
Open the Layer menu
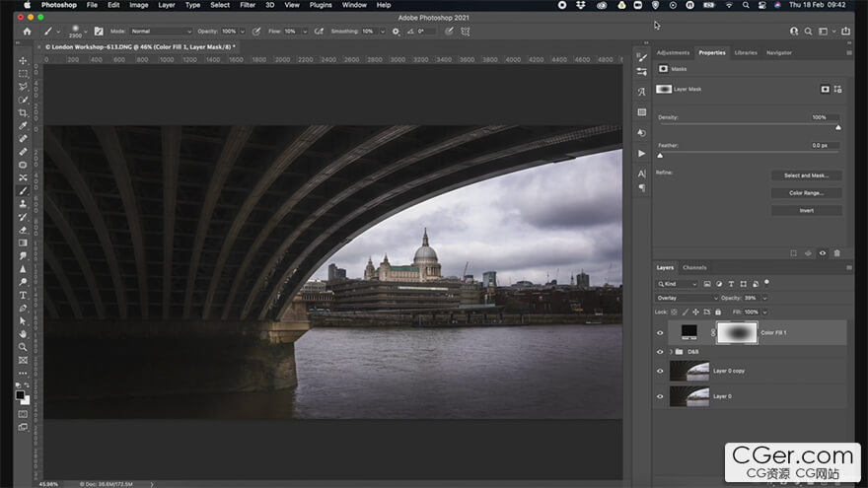coord(167,5)
